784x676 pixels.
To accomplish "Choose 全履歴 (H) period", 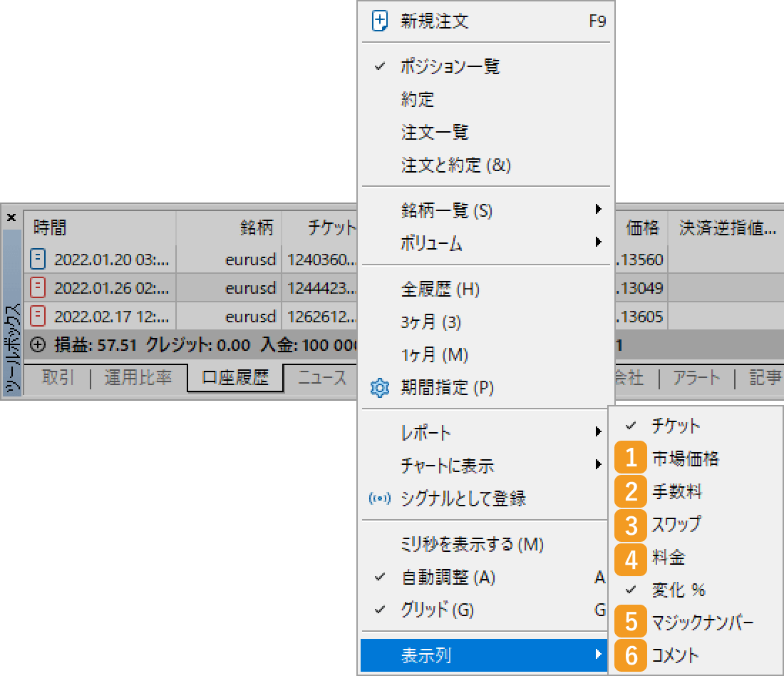I will [x=485, y=290].
